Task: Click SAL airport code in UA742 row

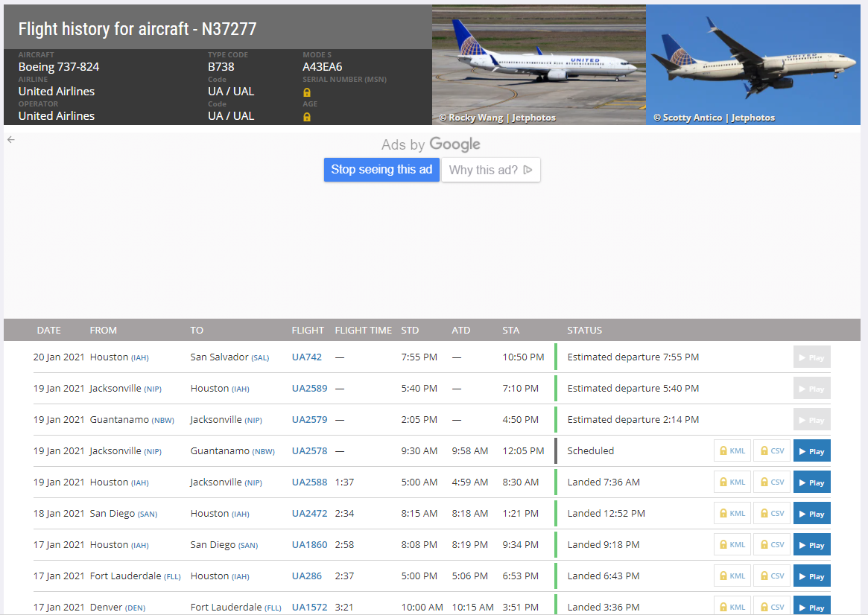Action: tap(260, 358)
